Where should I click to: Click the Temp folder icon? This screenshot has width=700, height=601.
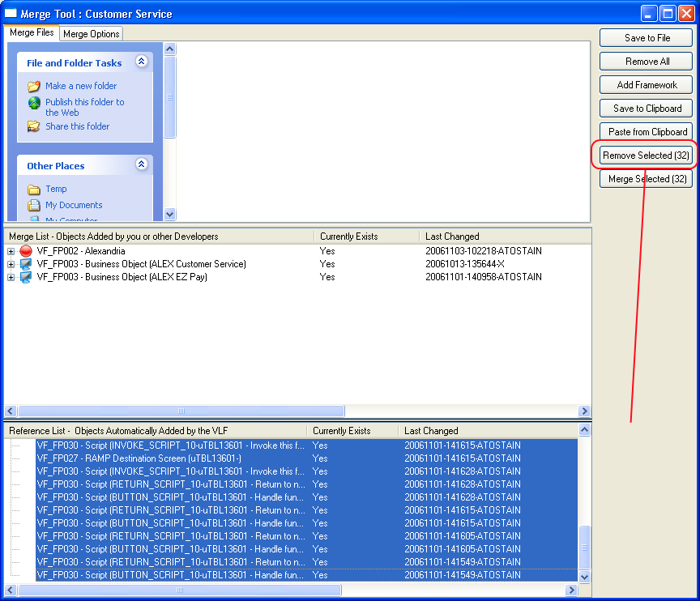pyautogui.click(x=34, y=190)
